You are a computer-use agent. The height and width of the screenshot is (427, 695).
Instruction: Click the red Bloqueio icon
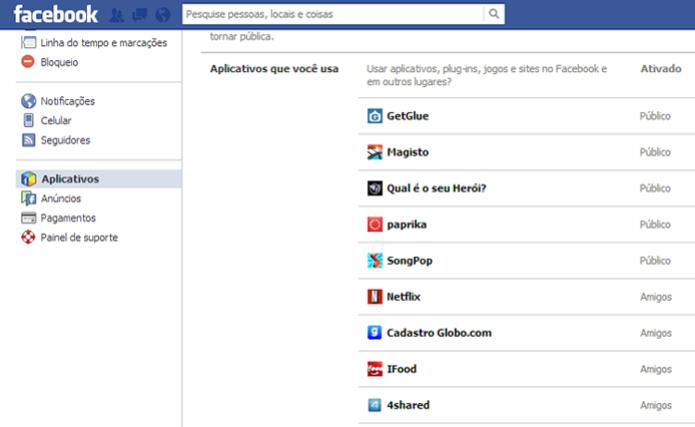28,62
